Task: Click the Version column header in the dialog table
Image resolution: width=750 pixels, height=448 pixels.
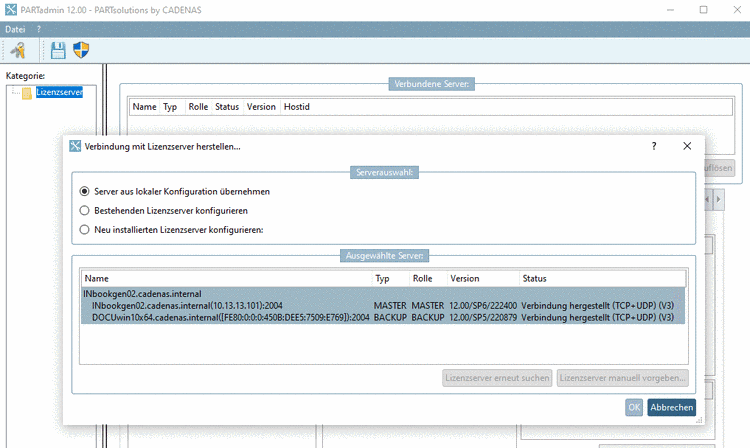Action: pos(483,278)
